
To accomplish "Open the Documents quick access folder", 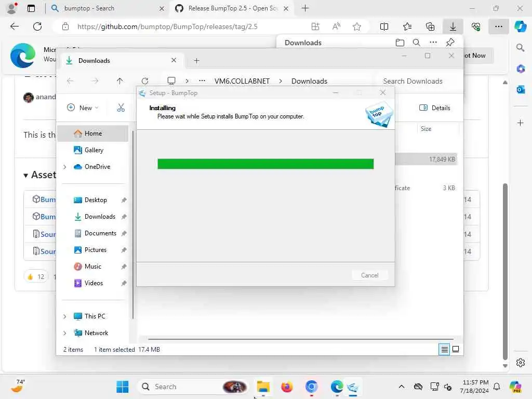I will (100, 233).
